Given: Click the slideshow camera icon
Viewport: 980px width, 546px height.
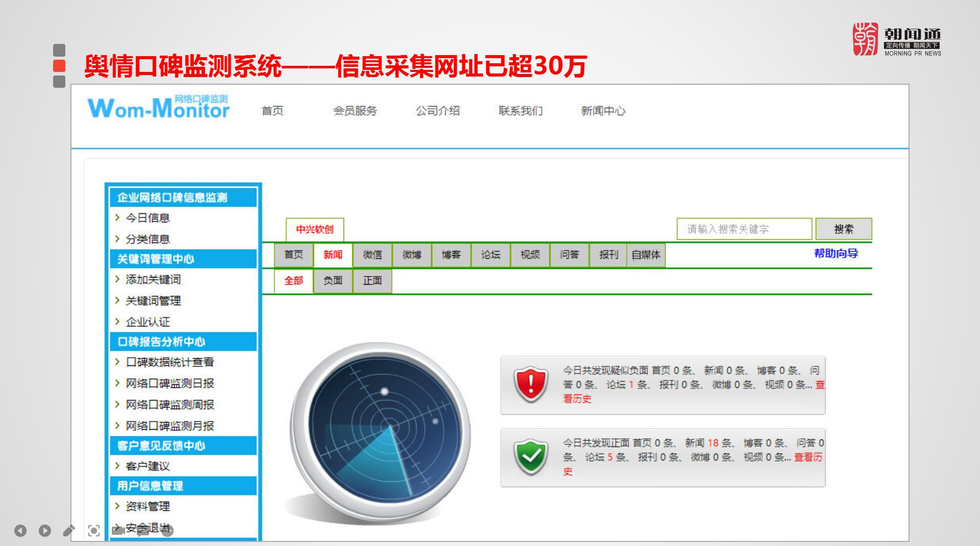Looking at the screenshot, I should 118,531.
